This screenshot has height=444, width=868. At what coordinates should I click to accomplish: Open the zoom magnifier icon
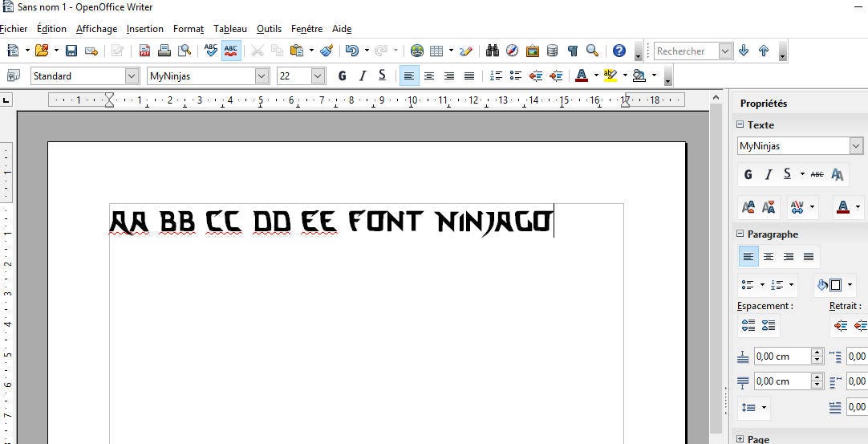click(x=592, y=51)
